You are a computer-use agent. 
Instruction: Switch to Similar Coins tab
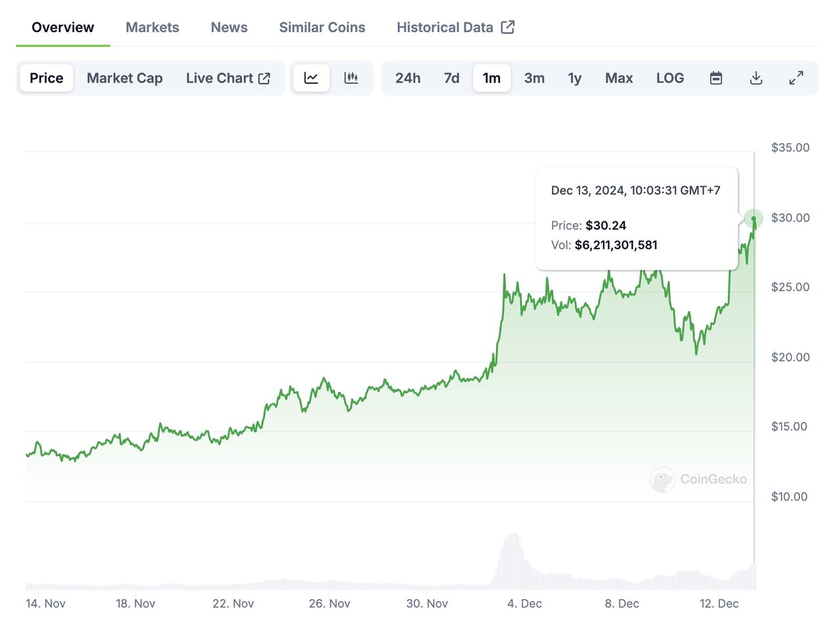pos(322,28)
